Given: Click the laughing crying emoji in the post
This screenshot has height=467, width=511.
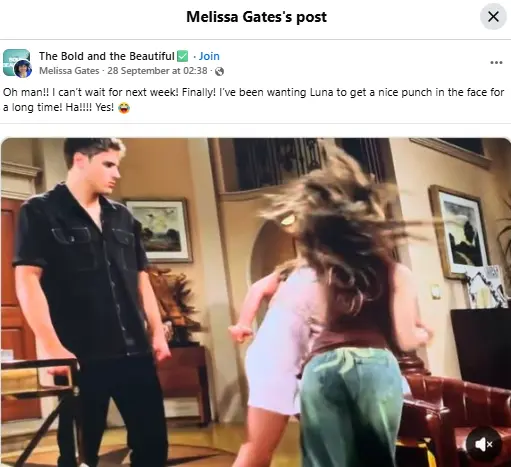Looking at the screenshot, I should [x=124, y=108].
